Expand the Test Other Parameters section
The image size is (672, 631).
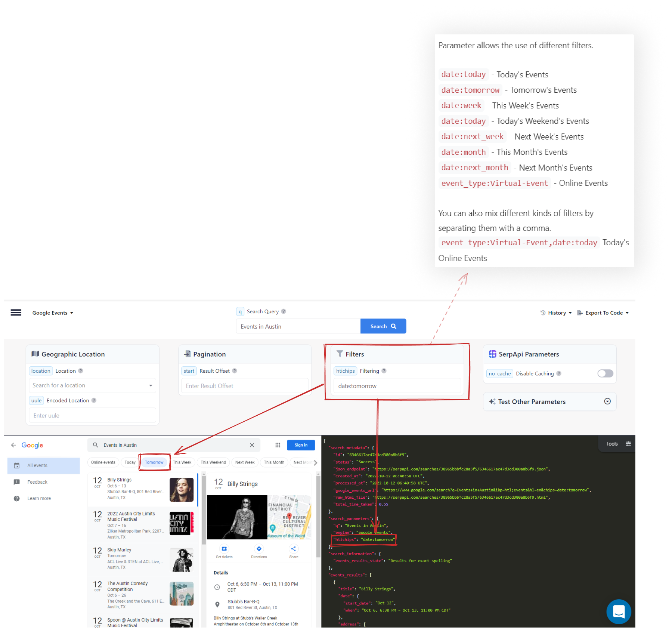(x=607, y=401)
